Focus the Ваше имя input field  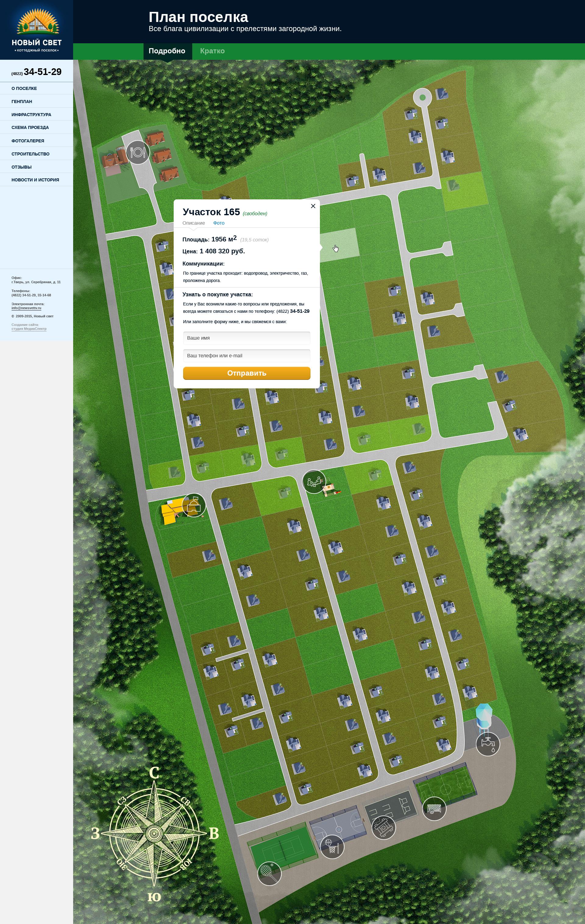point(246,338)
